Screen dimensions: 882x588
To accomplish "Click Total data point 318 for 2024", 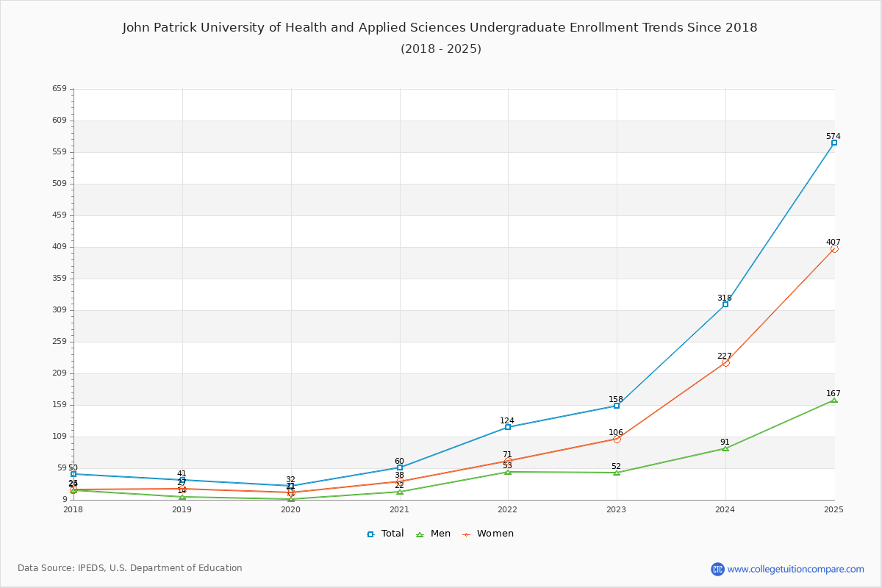I will click(725, 304).
